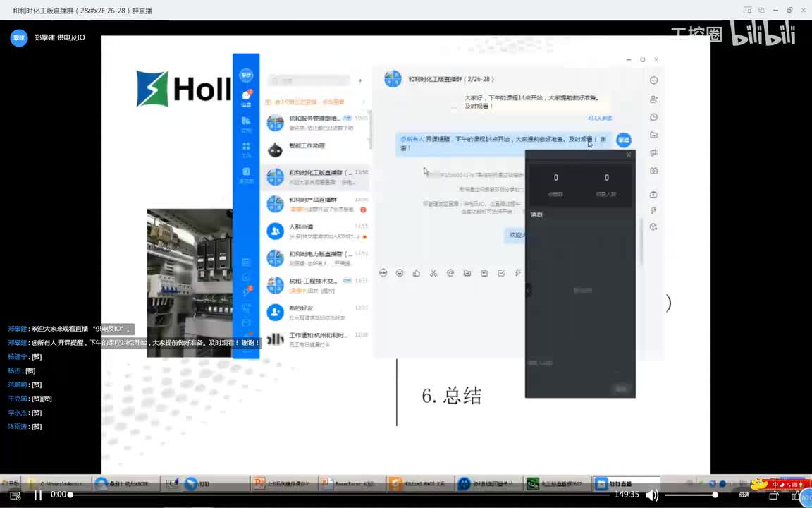Open the to-do check icon in lower sidebar

tap(247, 277)
